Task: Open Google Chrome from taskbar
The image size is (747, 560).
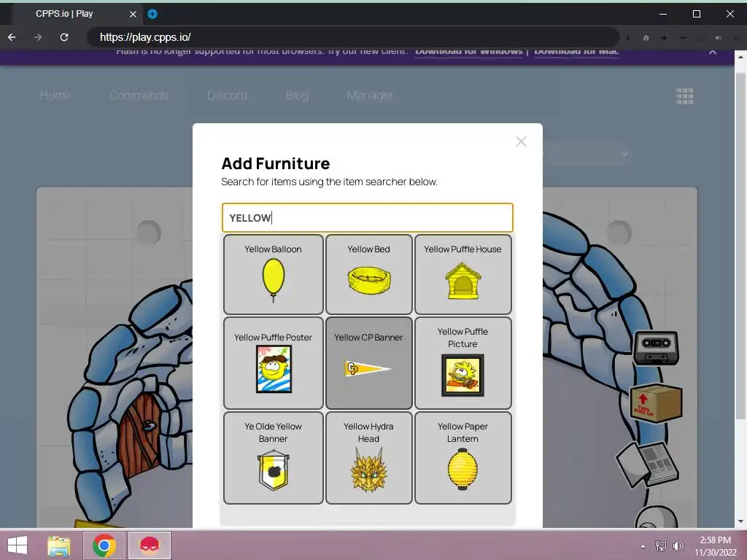Action: 104,545
